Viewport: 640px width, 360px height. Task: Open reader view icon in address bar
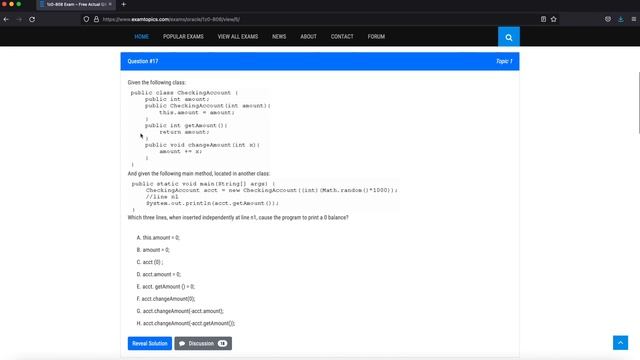[x=543, y=19]
